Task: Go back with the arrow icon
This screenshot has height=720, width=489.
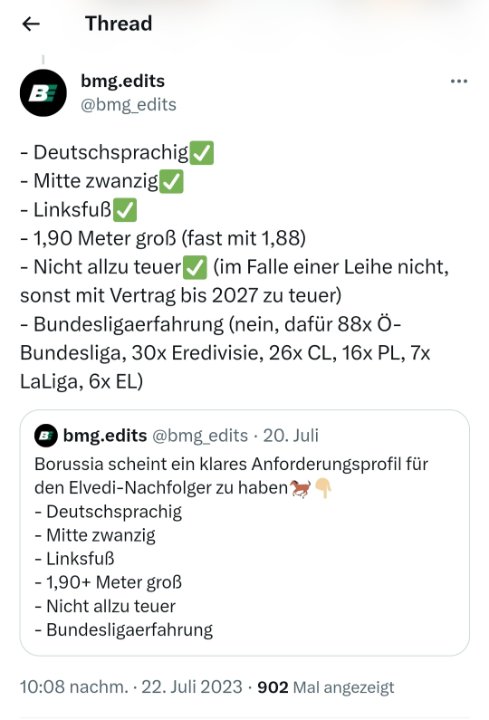Action: tap(31, 24)
